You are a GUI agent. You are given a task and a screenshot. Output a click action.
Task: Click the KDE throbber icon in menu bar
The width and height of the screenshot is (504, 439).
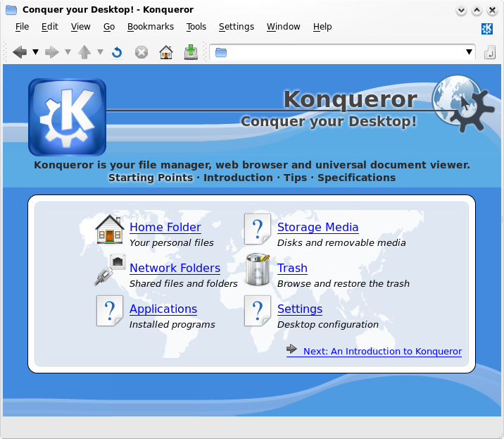click(487, 29)
